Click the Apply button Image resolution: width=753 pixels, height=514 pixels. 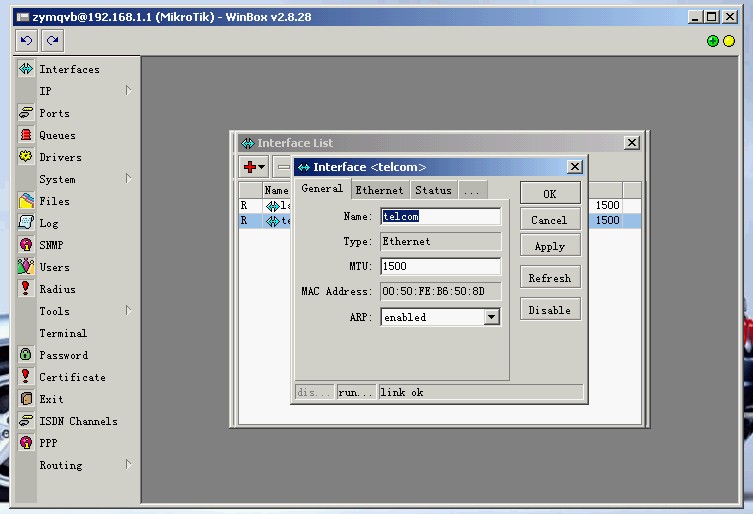550,246
